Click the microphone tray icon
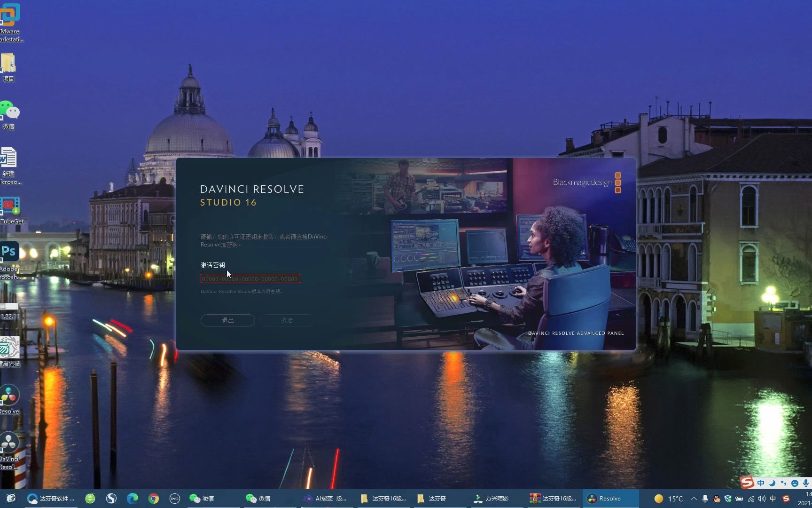Viewport: 812px width, 508px height. pos(705,499)
